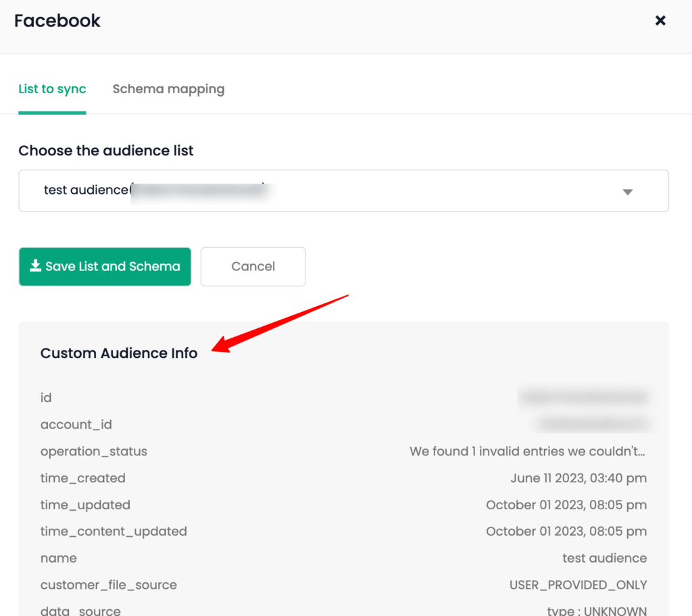Click the Facebook dialog title
The image size is (692, 616).
coord(57,21)
